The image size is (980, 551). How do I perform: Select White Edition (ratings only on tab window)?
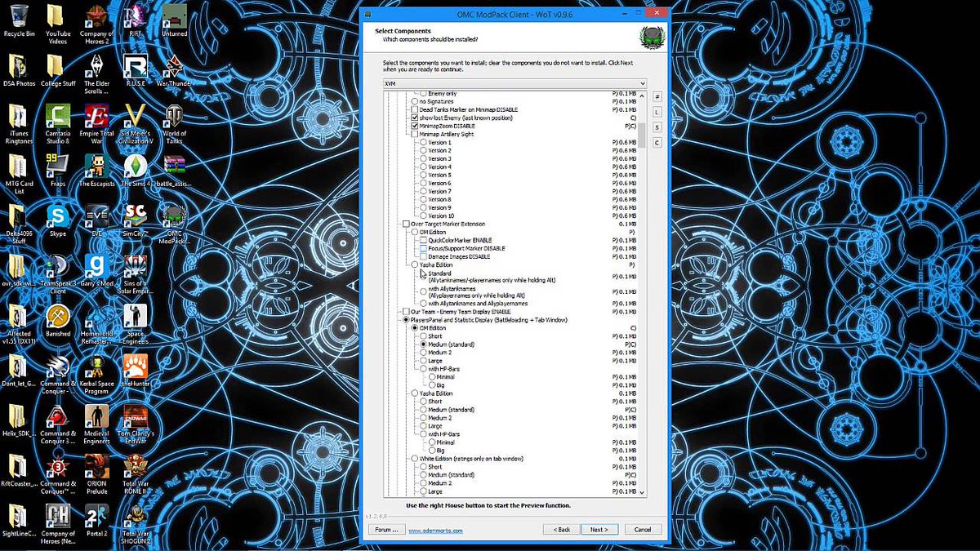click(x=414, y=459)
